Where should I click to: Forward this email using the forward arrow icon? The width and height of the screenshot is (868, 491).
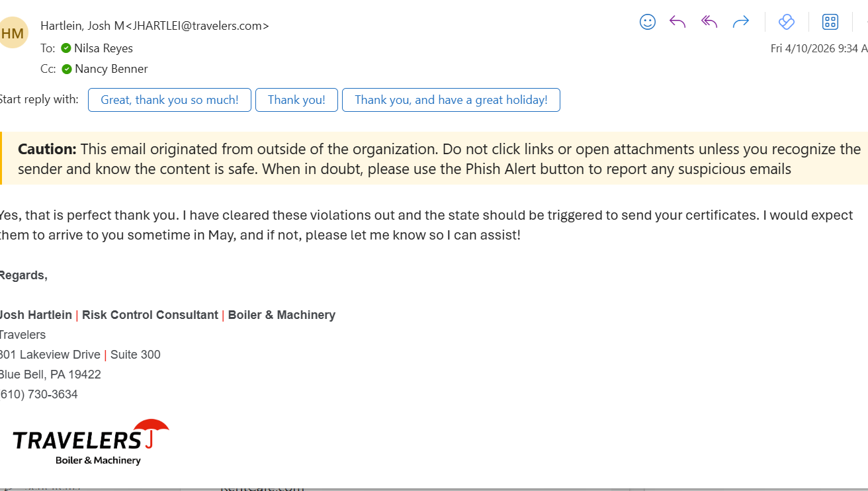(x=741, y=22)
